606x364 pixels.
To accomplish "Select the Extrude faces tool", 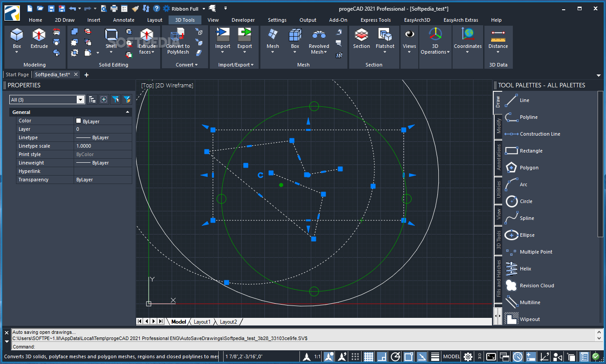I will point(146,41).
